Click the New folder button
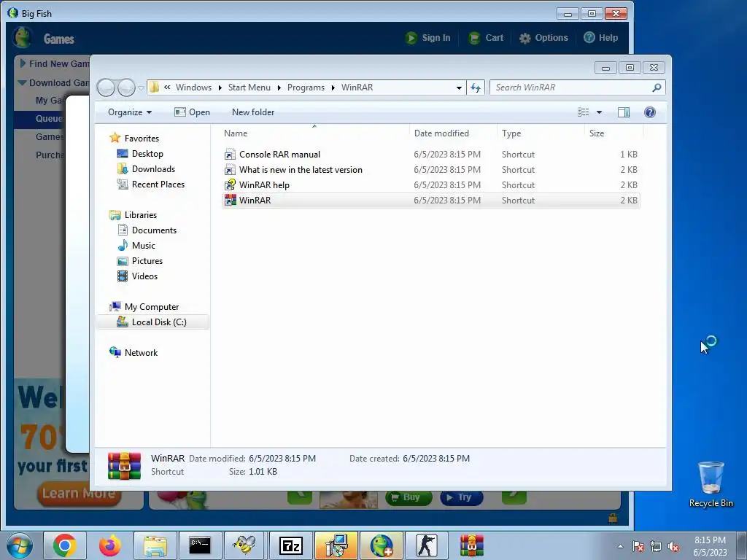747x560 pixels. pos(253,112)
